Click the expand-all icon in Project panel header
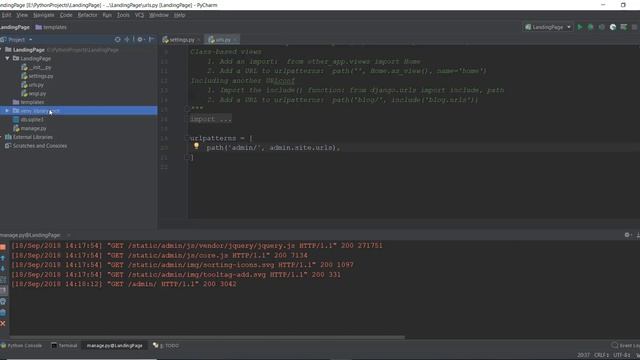Screen dimensions: 640x360 [127, 40]
